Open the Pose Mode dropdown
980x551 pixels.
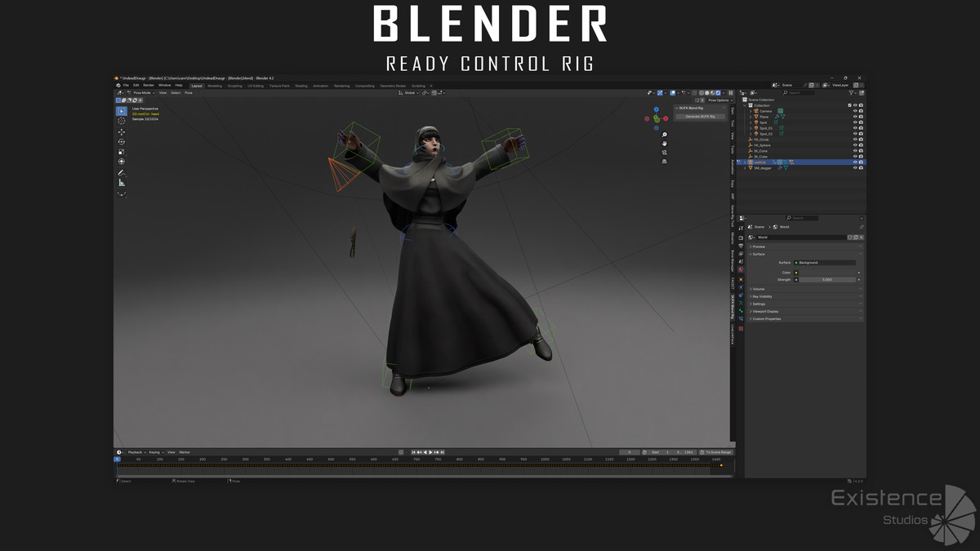point(143,93)
